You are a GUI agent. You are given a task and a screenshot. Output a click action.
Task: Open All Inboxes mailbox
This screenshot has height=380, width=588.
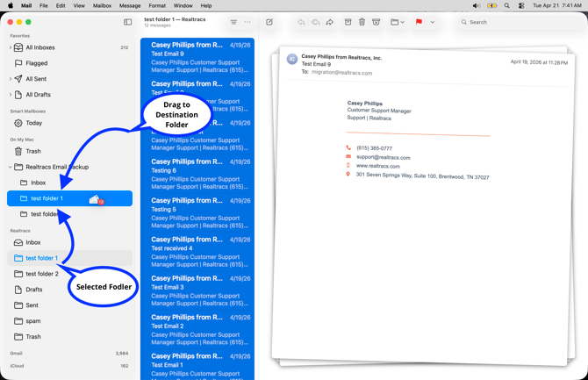click(x=69, y=47)
